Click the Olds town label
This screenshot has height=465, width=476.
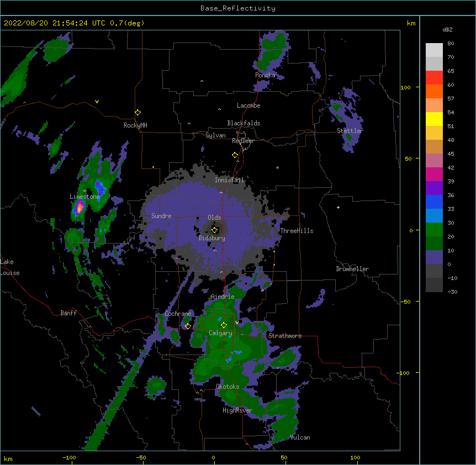[x=214, y=218]
